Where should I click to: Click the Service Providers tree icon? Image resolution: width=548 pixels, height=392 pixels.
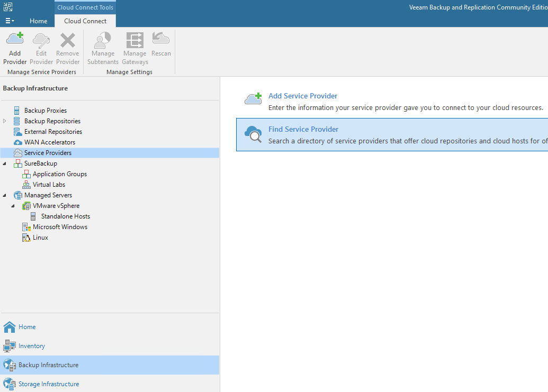coord(17,153)
